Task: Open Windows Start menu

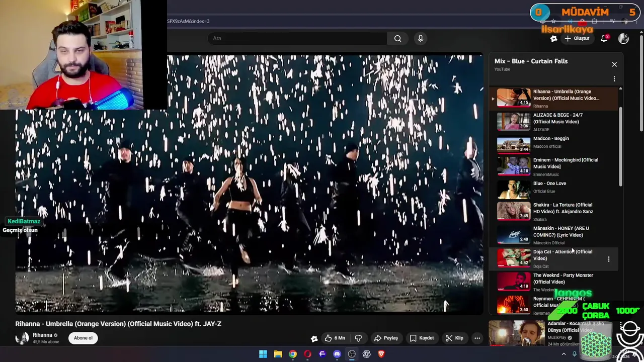Action: [263, 354]
